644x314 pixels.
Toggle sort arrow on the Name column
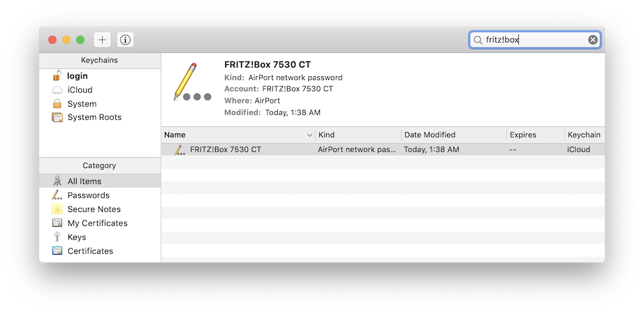pos(309,135)
